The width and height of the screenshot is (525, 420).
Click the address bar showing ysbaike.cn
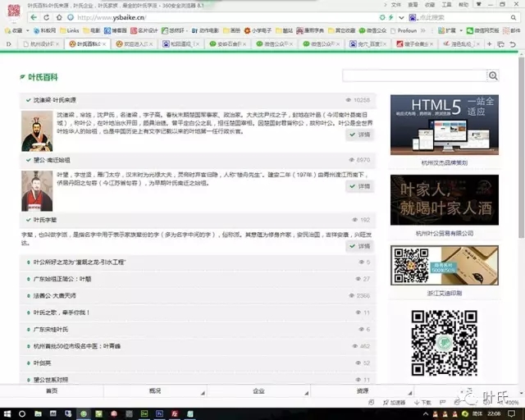tap(221, 17)
